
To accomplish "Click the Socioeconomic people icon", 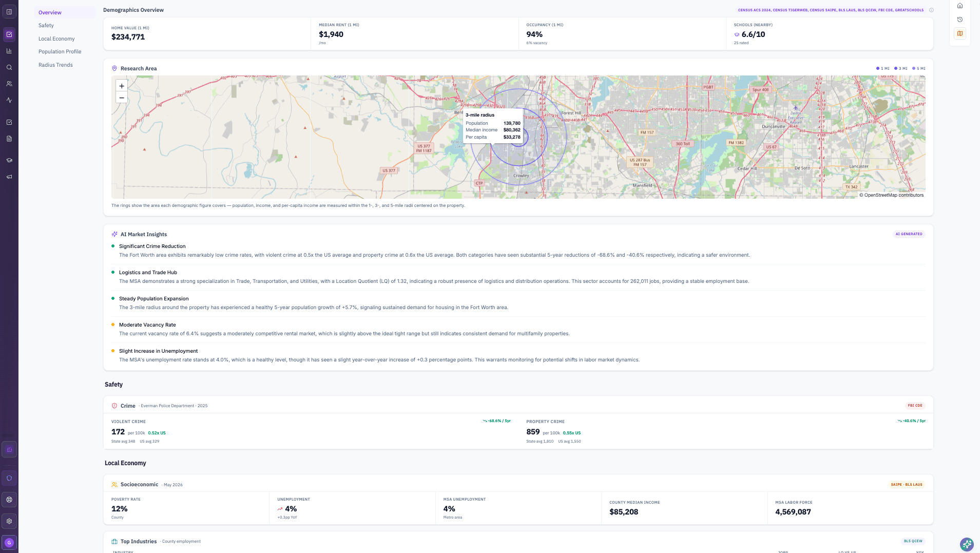I will point(114,485).
